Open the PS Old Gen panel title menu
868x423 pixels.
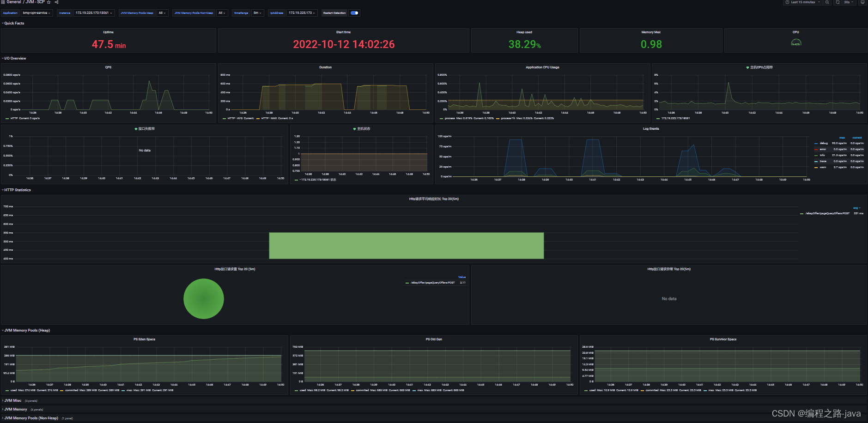(434, 339)
